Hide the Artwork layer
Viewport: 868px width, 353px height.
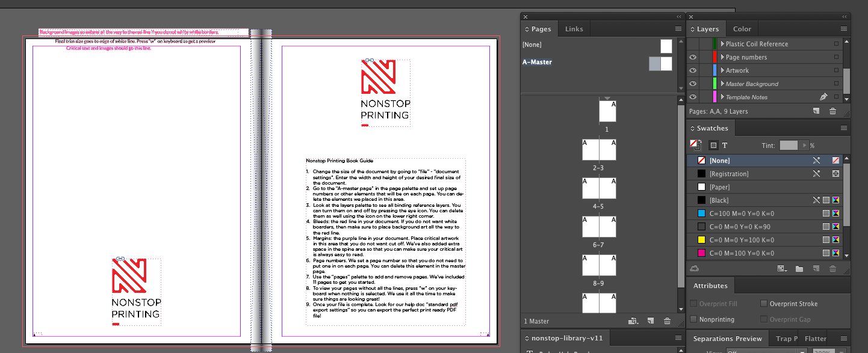click(x=693, y=70)
